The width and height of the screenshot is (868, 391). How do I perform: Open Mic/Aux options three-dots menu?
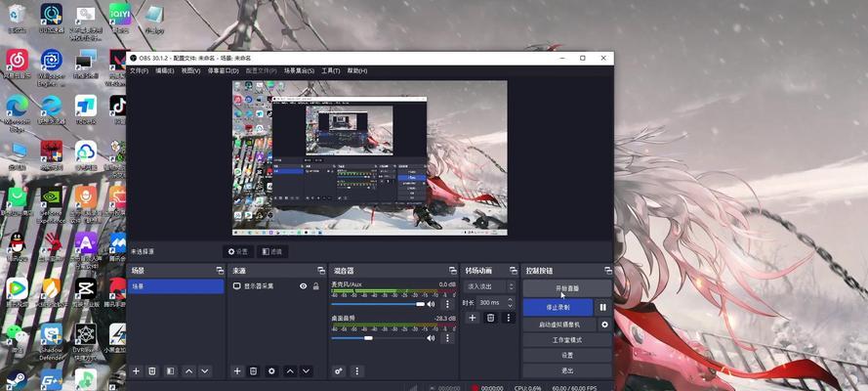[x=447, y=304]
